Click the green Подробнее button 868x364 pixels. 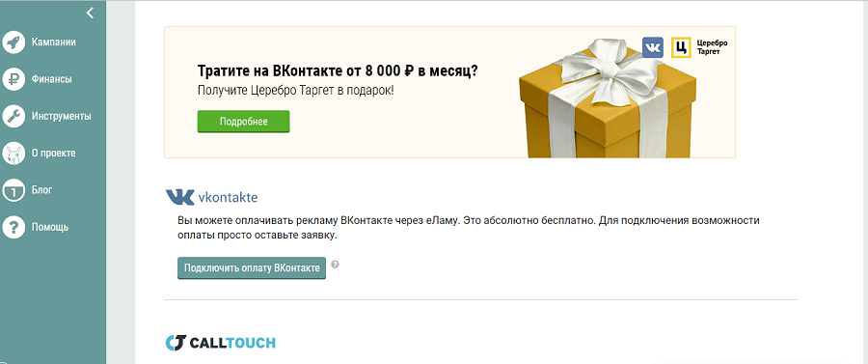click(244, 122)
